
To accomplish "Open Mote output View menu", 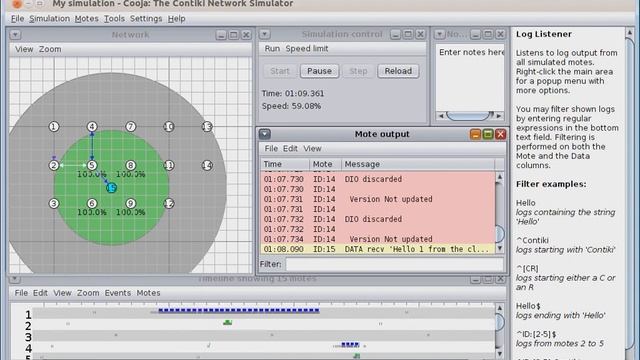I will pyautogui.click(x=312, y=149).
